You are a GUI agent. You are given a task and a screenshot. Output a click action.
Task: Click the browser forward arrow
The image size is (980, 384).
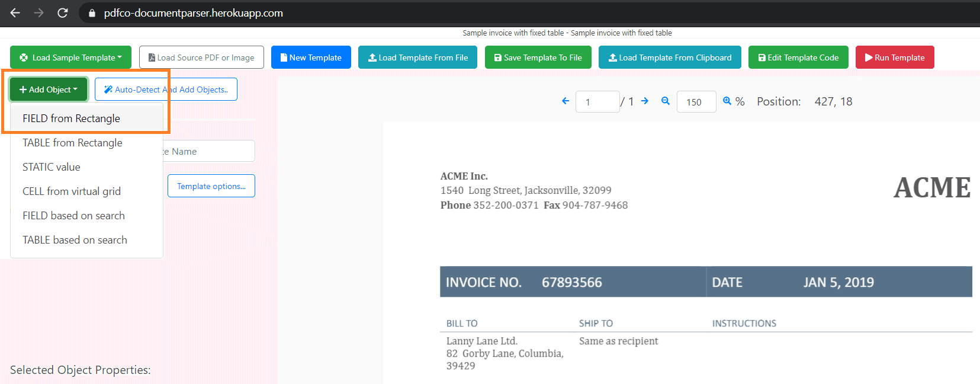click(39, 12)
